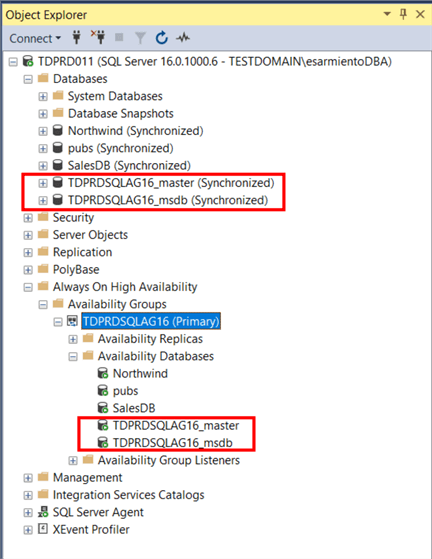Click the TDPRDSQLAG16 (Primary) group icon

click(73, 321)
